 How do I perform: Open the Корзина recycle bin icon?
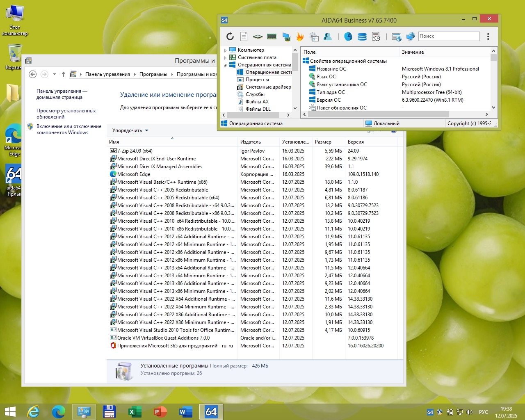click(14, 57)
